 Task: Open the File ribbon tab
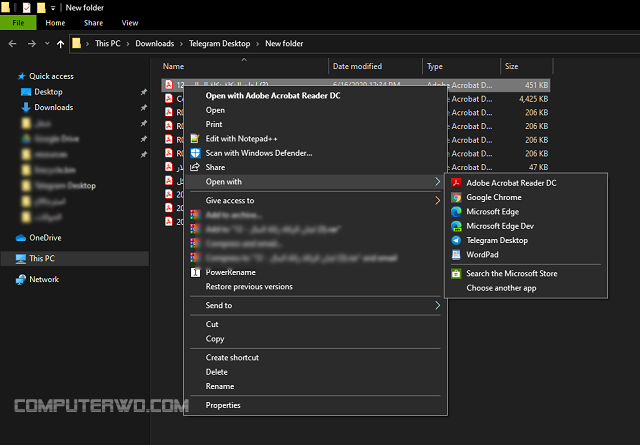coord(18,23)
